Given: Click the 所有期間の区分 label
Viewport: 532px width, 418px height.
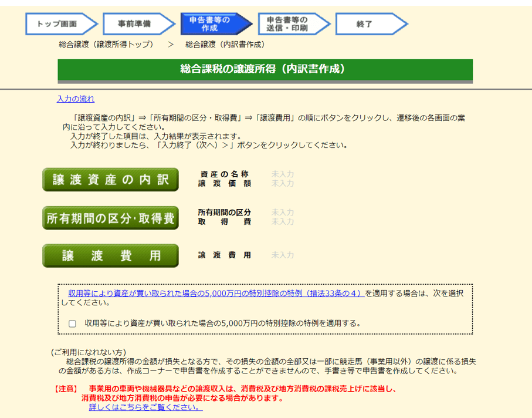Looking at the screenshot, I should pos(225,213).
